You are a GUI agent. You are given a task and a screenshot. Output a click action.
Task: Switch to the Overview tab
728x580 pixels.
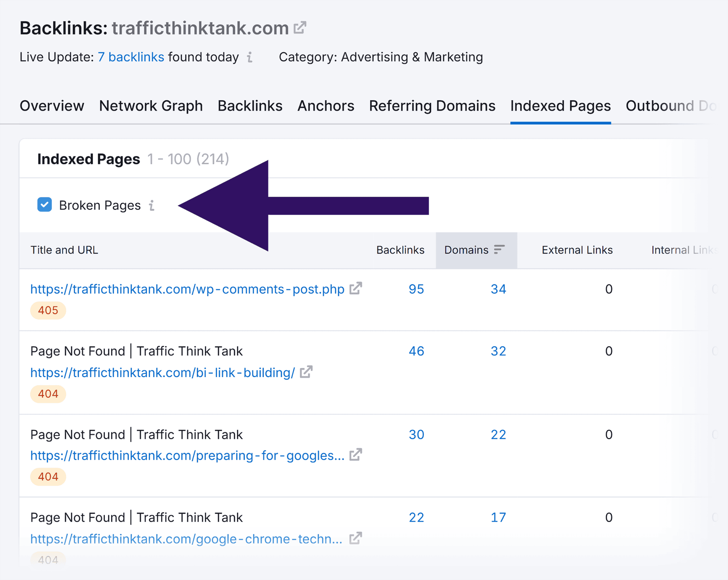52,106
